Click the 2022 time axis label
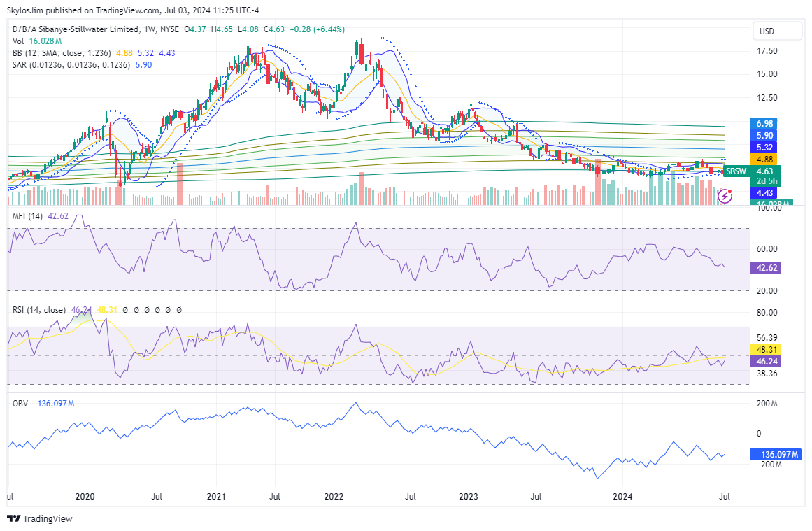 (x=334, y=496)
